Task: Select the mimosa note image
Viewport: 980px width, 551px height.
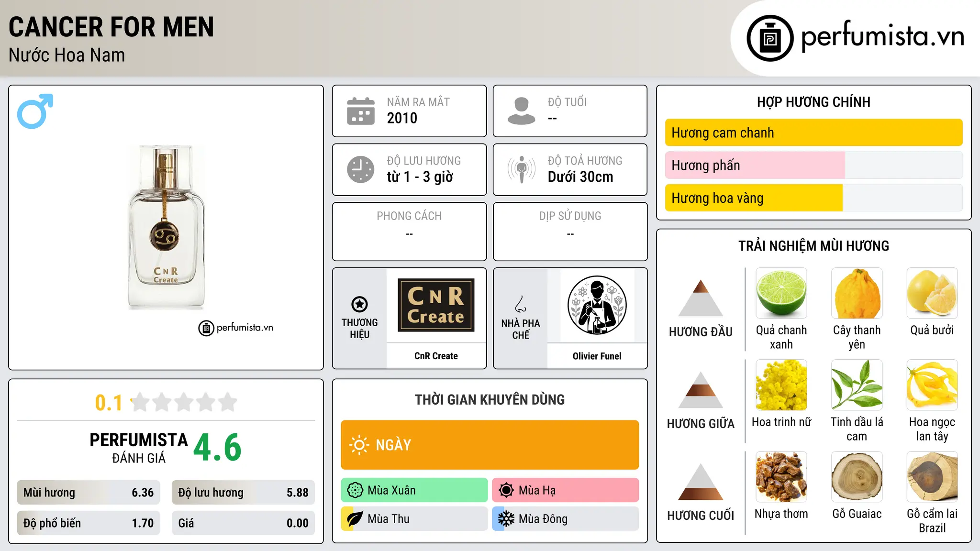Action: click(781, 385)
